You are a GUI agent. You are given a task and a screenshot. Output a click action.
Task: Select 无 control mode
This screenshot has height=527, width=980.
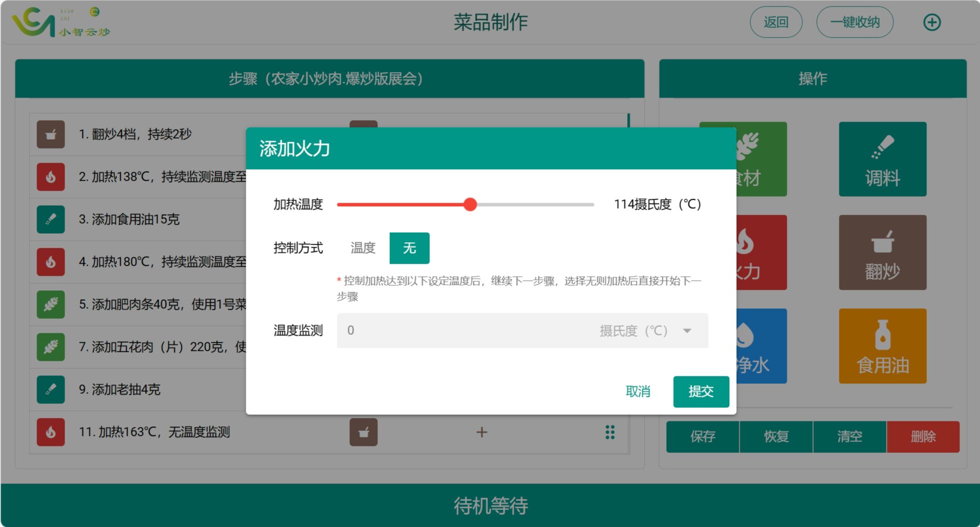click(409, 248)
